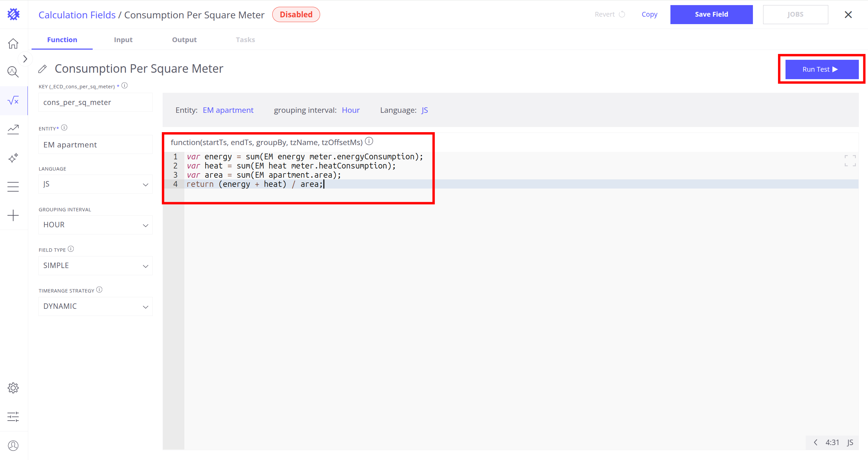Toggle fullscreen code editor icon
The image size is (868, 460).
[x=850, y=161]
